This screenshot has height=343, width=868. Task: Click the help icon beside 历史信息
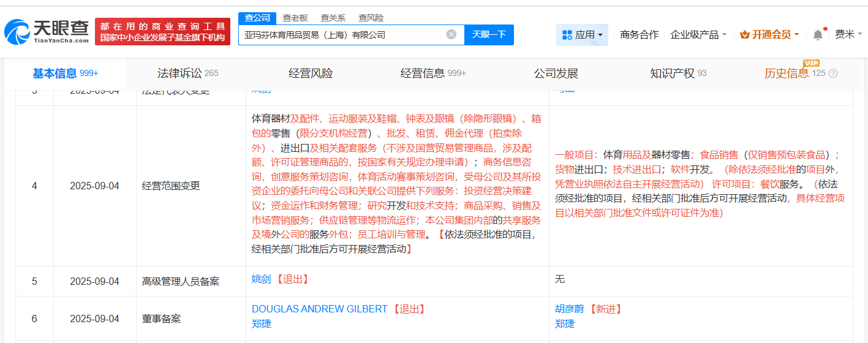pos(833,73)
